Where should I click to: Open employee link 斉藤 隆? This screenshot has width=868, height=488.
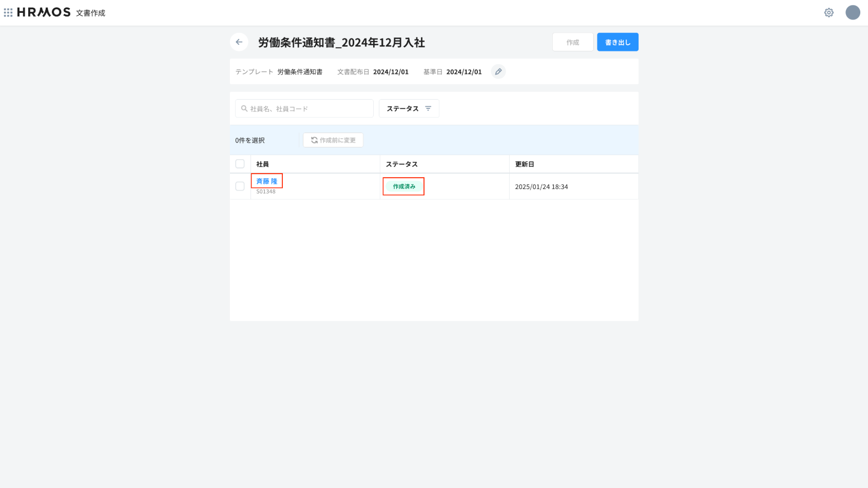pos(266,181)
